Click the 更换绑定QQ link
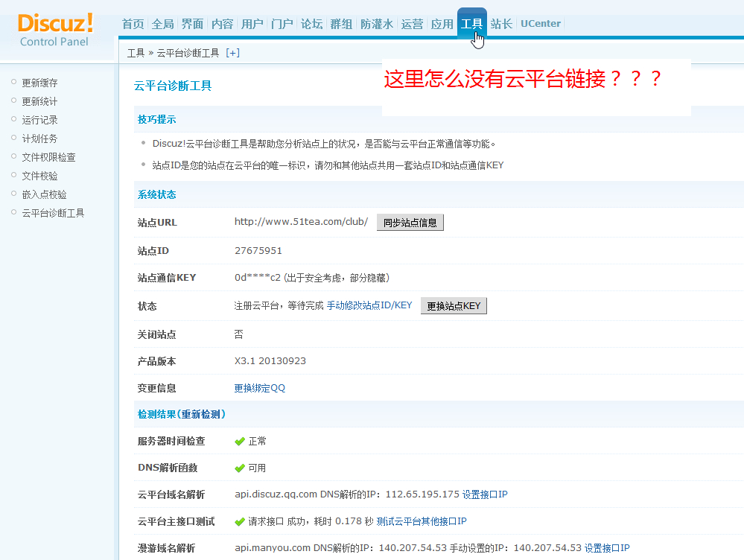 (x=260, y=388)
